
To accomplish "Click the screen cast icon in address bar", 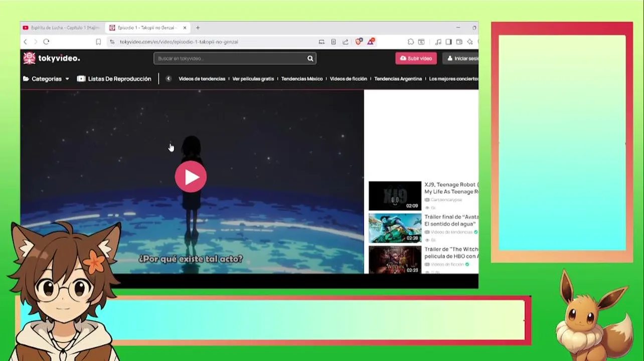I will click(x=321, y=42).
